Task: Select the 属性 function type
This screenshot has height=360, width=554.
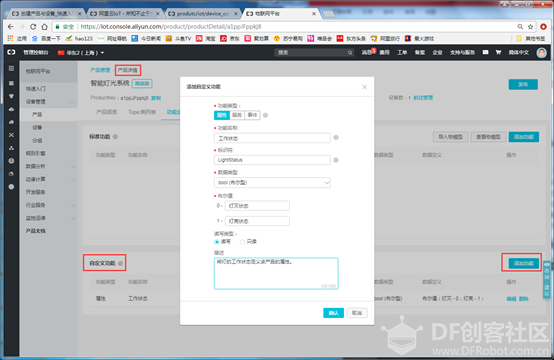Action: [x=222, y=115]
